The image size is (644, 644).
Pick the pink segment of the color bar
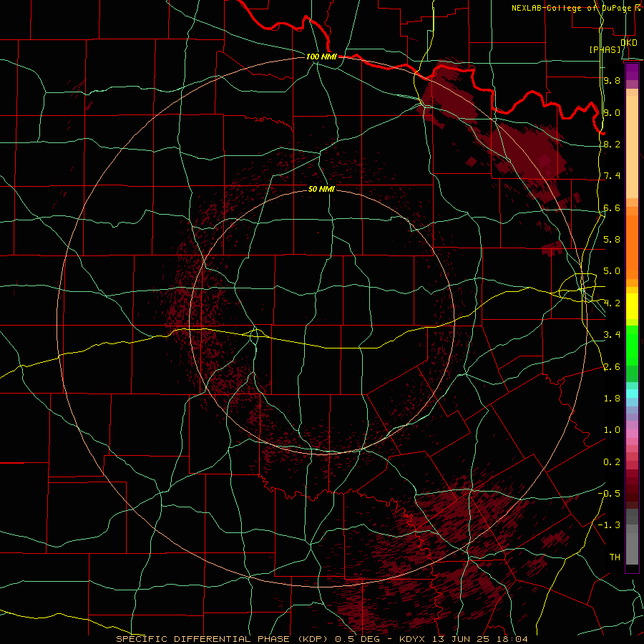pyautogui.click(x=632, y=434)
